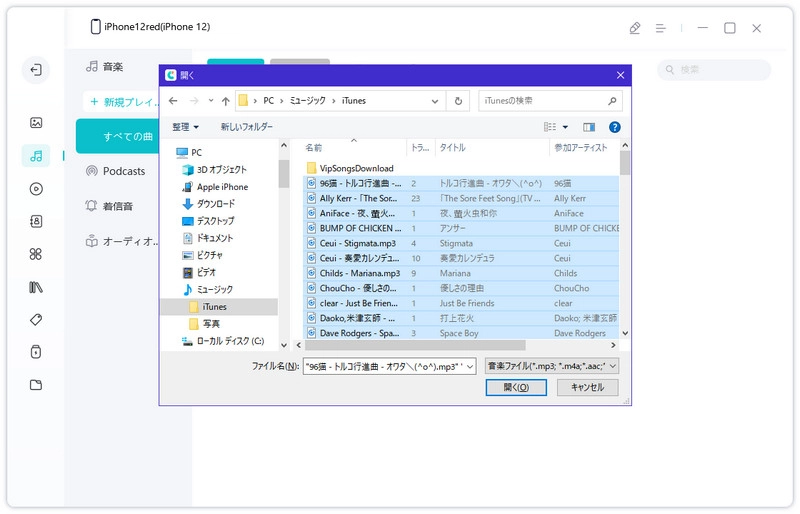The height and width of the screenshot is (514, 800).
Task: Click the キャンセル button
Action: coord(587,387)
